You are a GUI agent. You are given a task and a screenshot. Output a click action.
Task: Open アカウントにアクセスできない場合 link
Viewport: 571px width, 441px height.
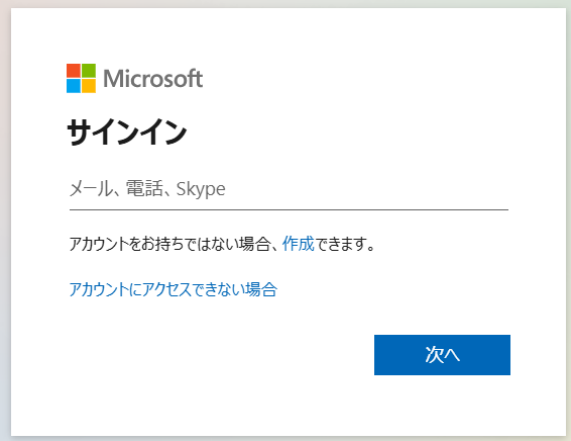pyautogui.click(x=173, y=290)
